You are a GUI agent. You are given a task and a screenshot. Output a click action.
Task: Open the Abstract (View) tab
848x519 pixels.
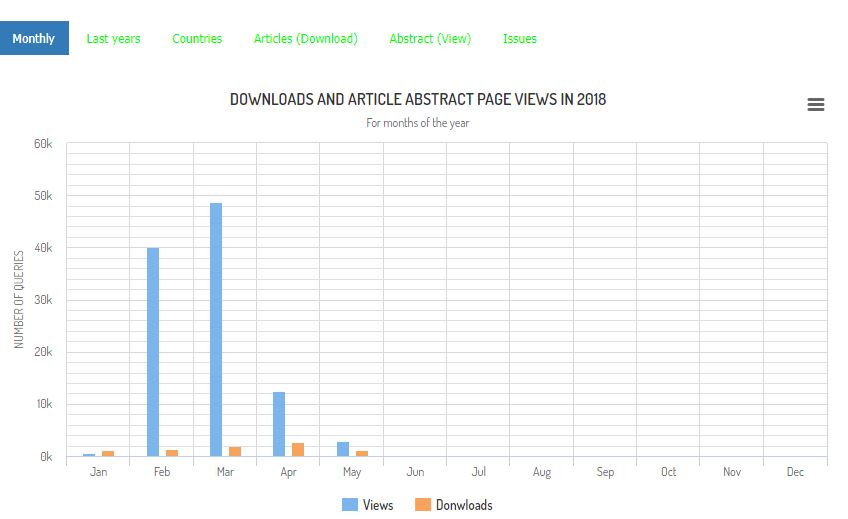click(430, 39)
